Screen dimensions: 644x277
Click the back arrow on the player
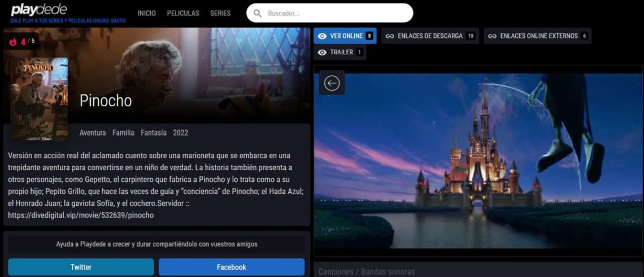tap(332, 83)
